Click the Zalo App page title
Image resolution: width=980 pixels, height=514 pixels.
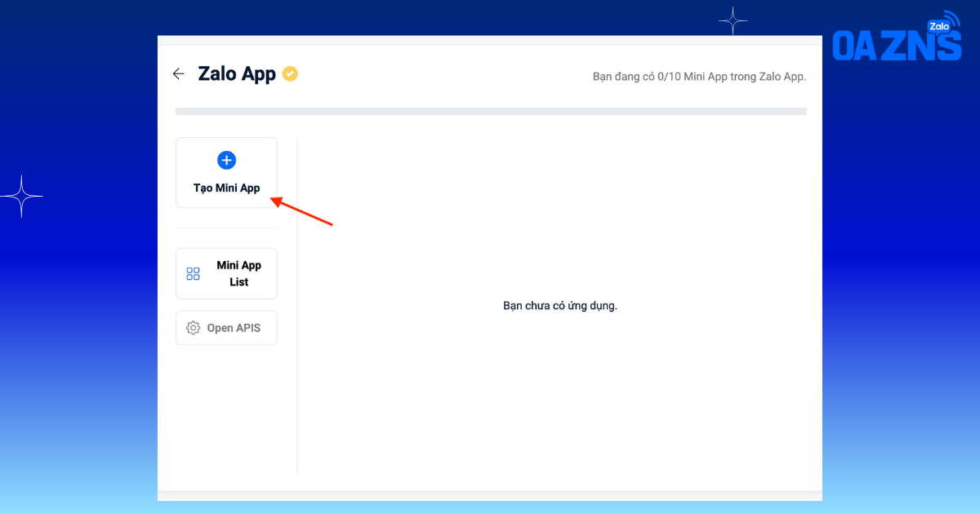237,73
